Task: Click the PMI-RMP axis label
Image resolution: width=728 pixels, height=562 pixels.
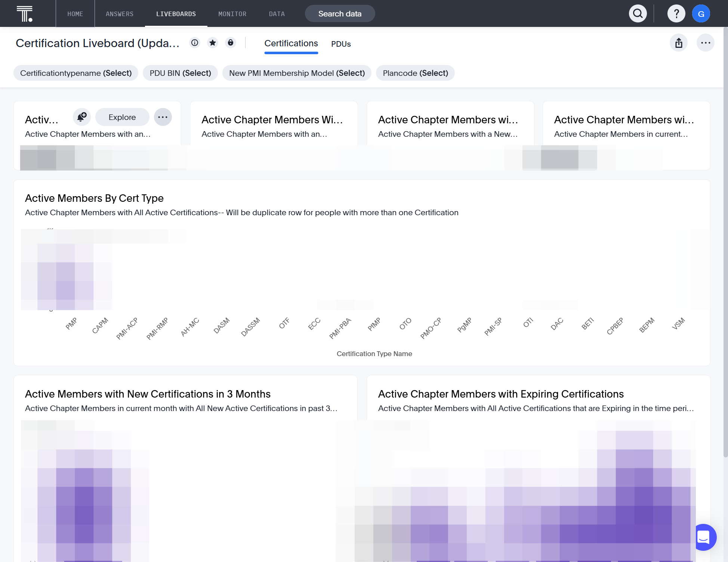Action: pos(157,328)
